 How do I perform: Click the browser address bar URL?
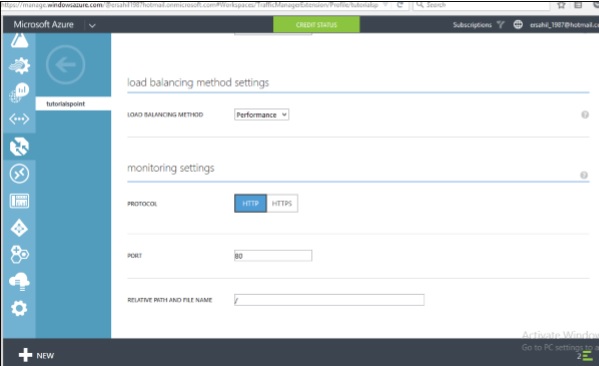[x=189, y=5]
